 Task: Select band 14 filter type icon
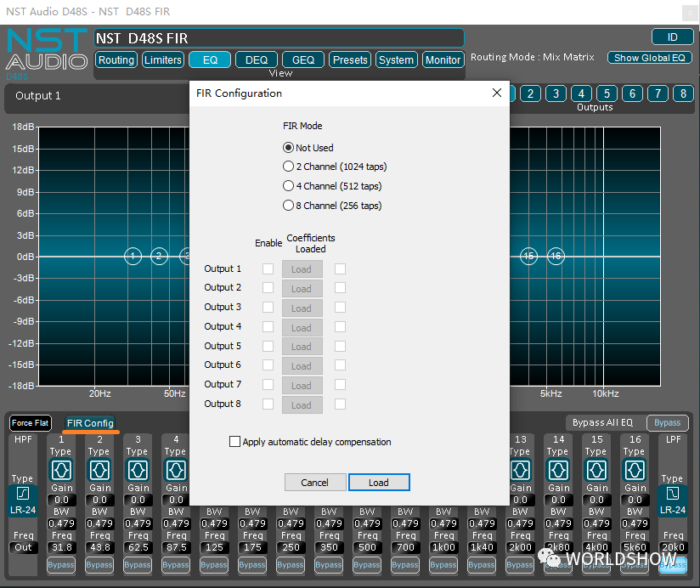tap(558, 470)
